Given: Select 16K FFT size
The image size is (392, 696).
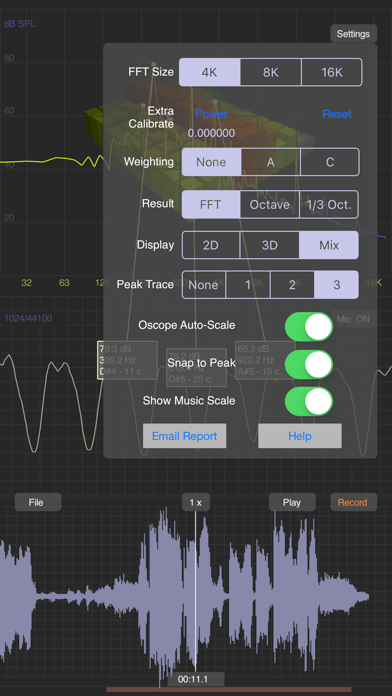Looking at the screenshot, I should tap(332, 72).
